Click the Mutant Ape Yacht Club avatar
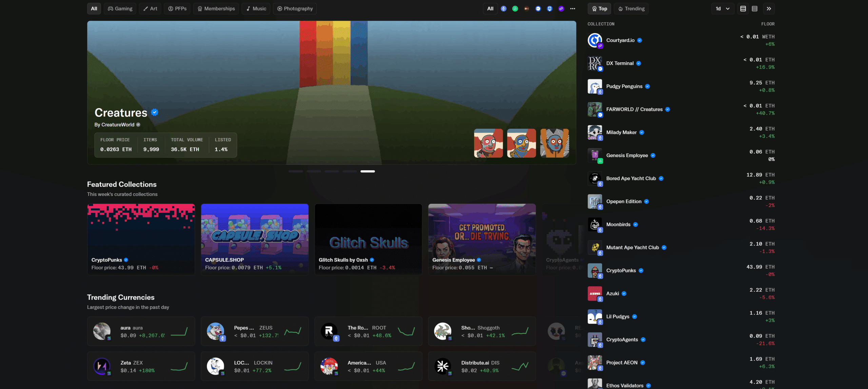Viewport: 868px width, 389px height. (595, 248)
